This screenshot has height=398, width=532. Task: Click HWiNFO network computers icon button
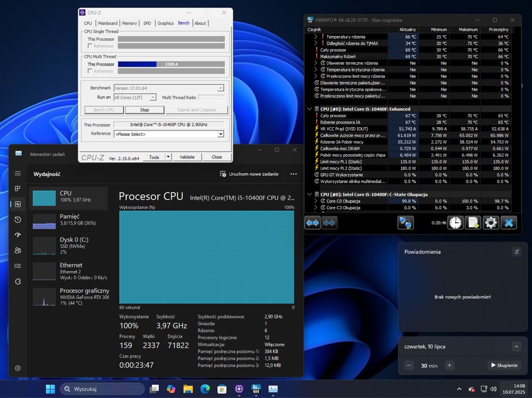coord(405,223)
